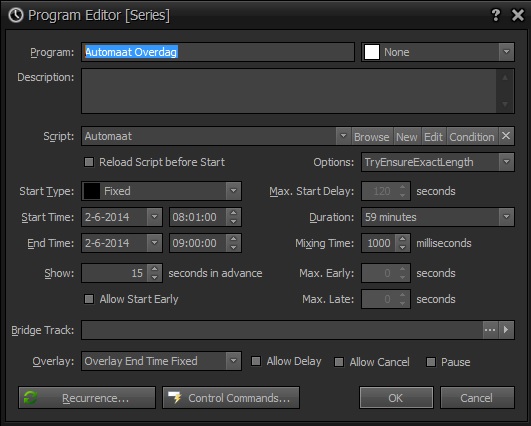Decrease Start Time 08:01:00 with down arrow
Image resolution: width=531 pixels, height=426 pixels.
tap(233, 221)
